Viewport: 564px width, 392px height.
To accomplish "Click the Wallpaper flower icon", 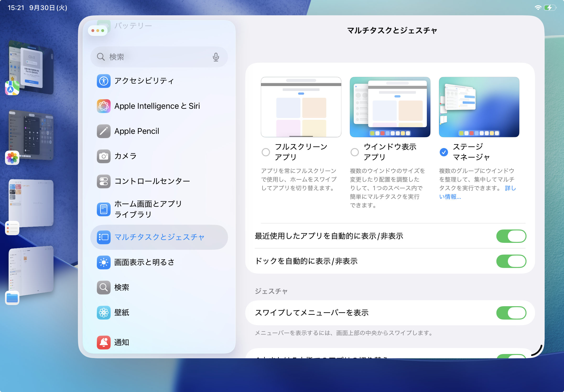I will [x=103, y=313].
